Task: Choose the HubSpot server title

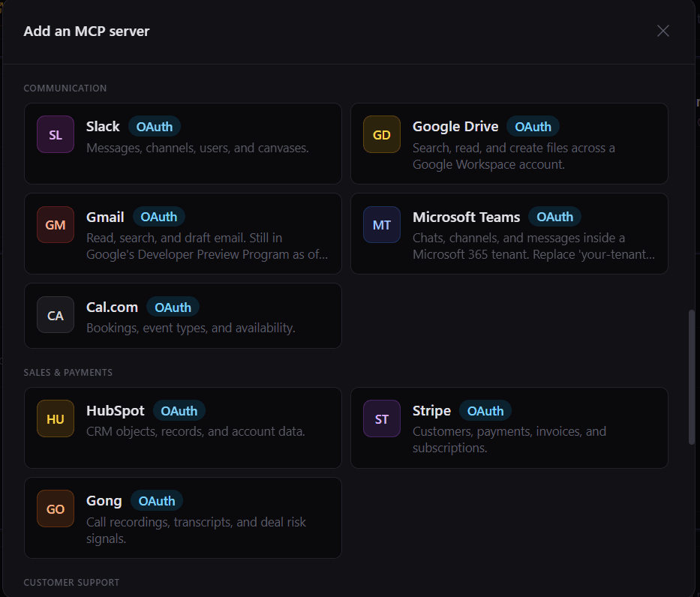Action: (116, 410)
